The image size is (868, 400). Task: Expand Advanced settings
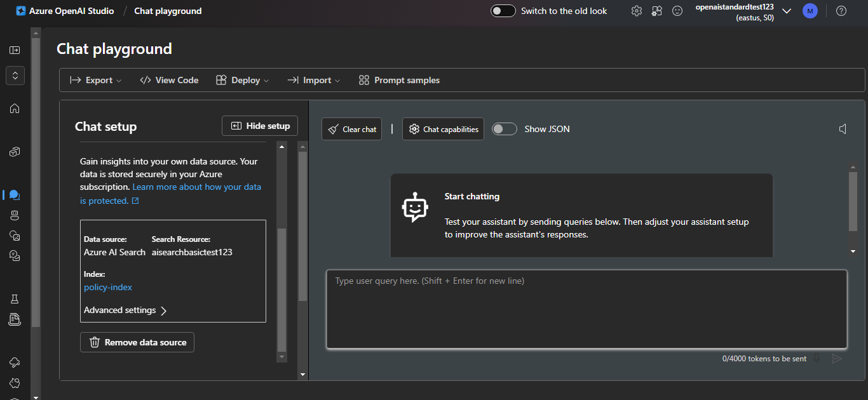click(125, 310)
